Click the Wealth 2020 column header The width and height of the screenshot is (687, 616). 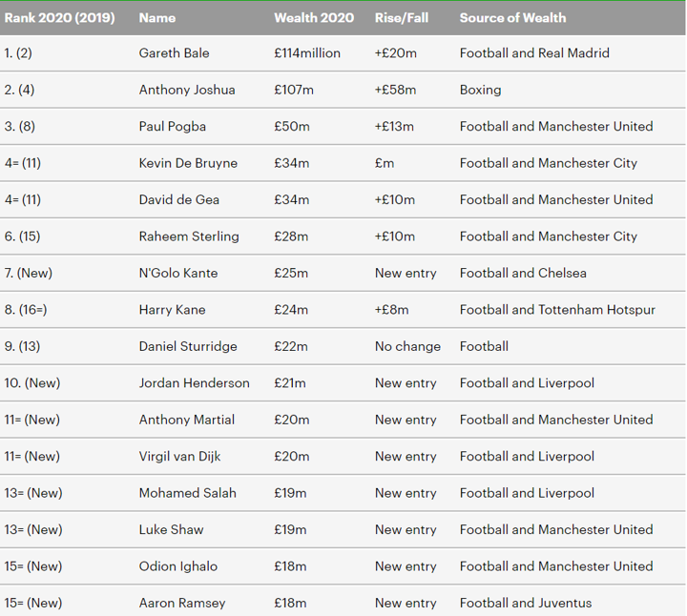(314, 18)
